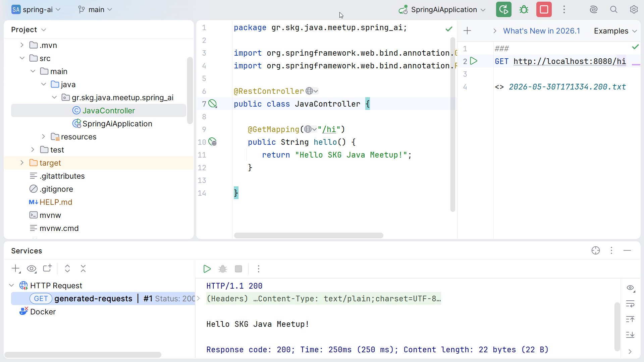Collapse all services
This screenshot has width=644, height=362.
coord(83,268)
